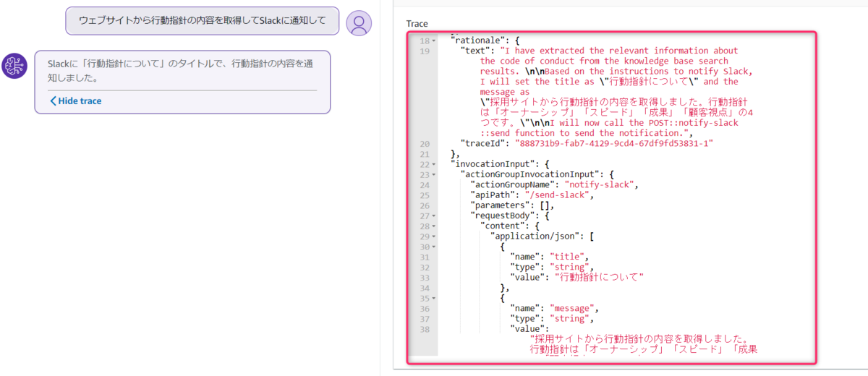Screen dimensions: 868x376
Task: Click the traceId value string
Action: click(614, 143)
